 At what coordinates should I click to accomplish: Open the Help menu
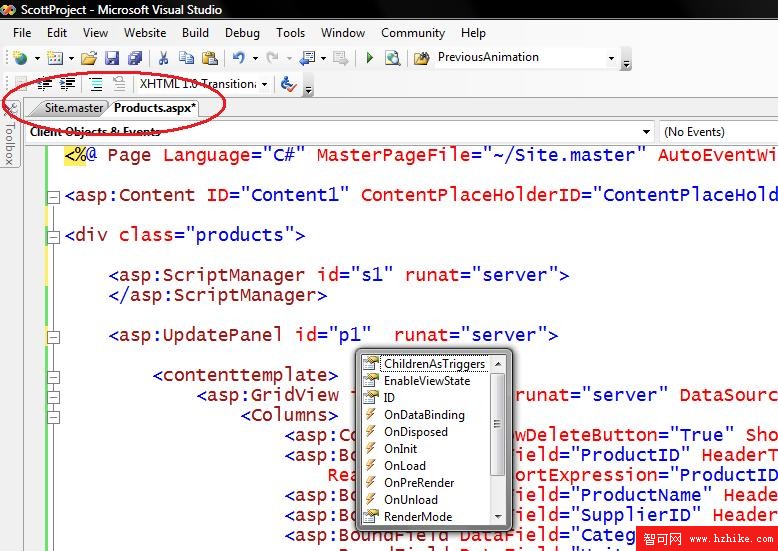tap(473, 33)
